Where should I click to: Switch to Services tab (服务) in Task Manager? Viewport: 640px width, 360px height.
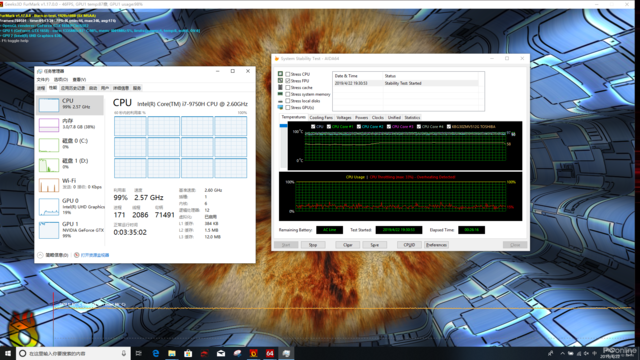click(x=137, y=88)
